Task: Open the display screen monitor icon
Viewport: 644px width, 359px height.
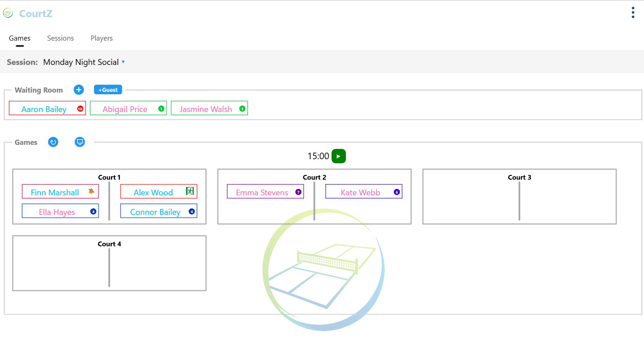Action: tap(80, 142)
